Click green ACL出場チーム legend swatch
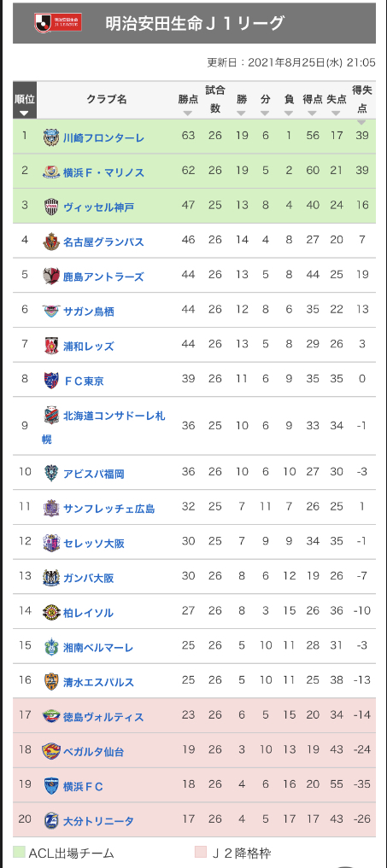 point(19,853)
